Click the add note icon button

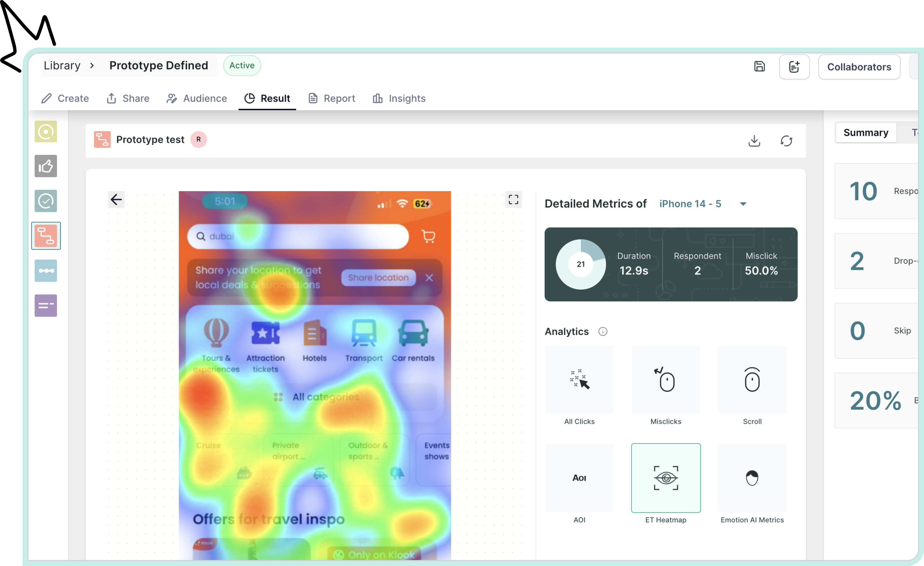click(794, 67)
